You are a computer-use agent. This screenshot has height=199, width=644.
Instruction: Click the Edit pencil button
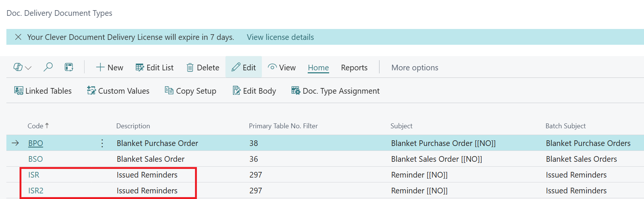[x=243, y=68]
